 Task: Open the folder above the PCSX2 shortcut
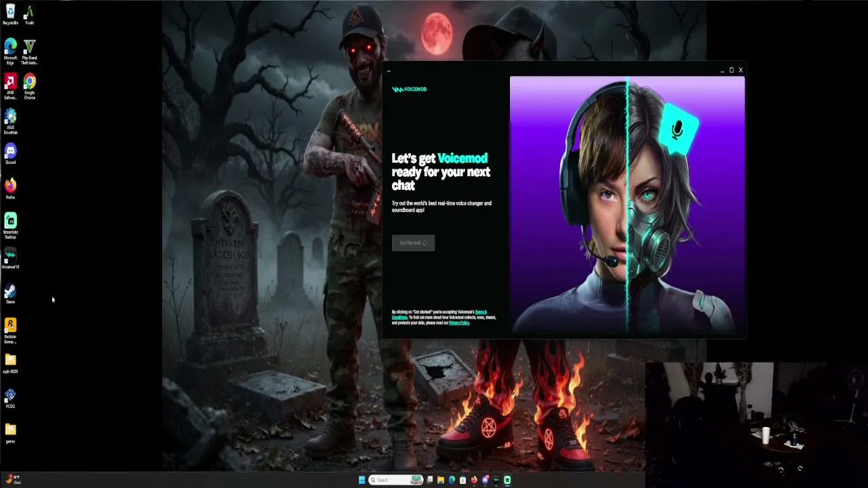coord(10,363)
